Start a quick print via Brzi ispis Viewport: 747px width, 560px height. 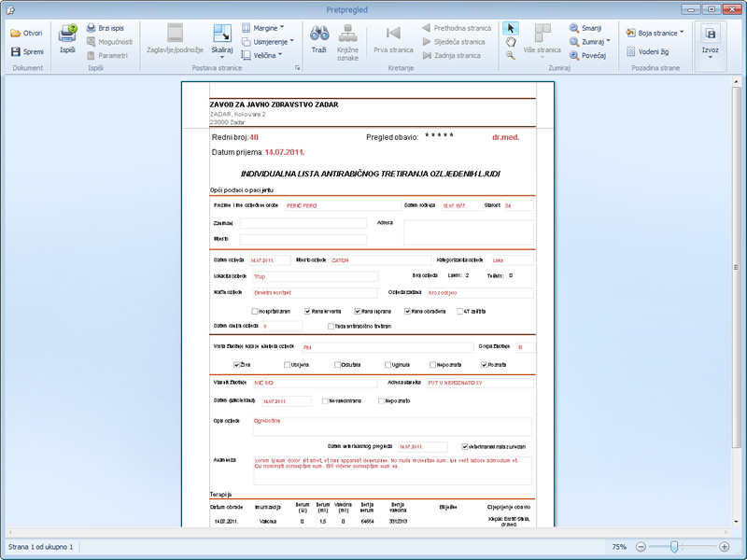[x=106, y=28]
